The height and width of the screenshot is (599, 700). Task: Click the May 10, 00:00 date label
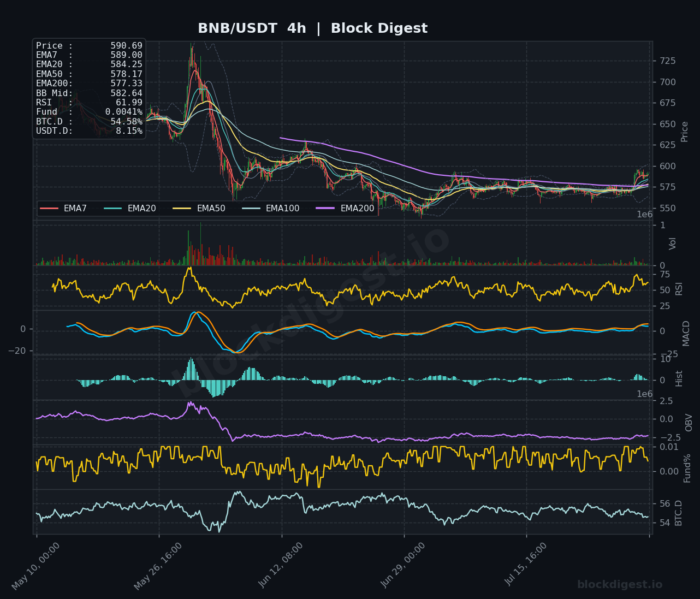36,566
